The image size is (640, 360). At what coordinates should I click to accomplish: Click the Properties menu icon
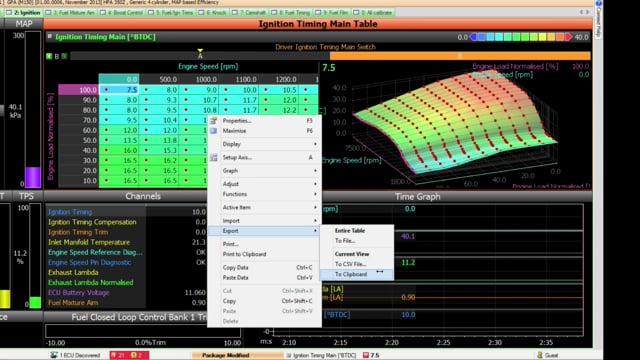pyautogui.click(x=213, y=121)
